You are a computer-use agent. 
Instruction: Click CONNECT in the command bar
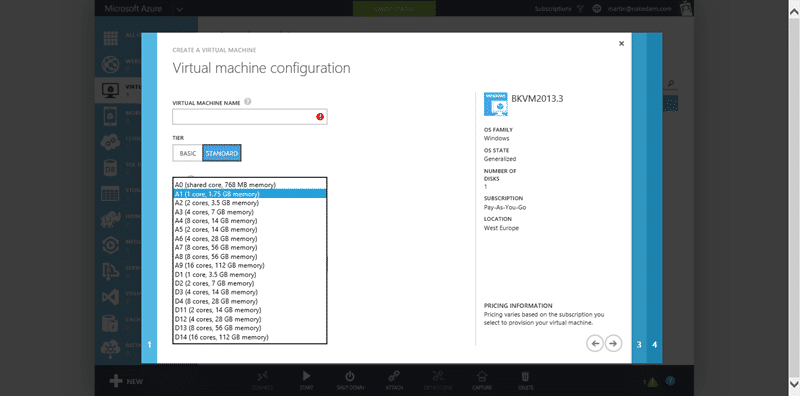[x=262, y=381]
